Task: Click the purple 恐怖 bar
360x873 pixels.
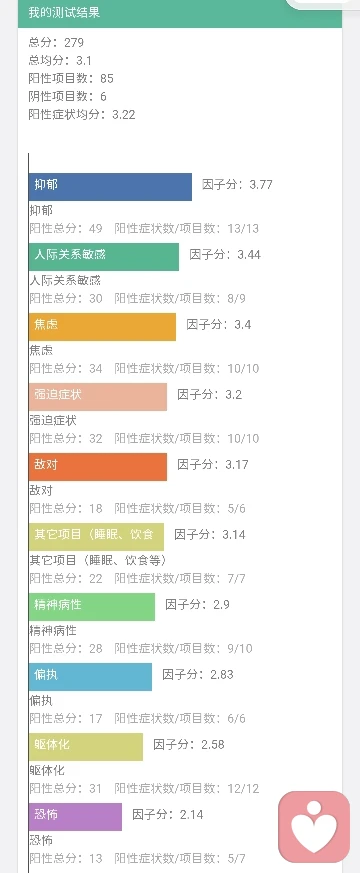Action: 75,817
